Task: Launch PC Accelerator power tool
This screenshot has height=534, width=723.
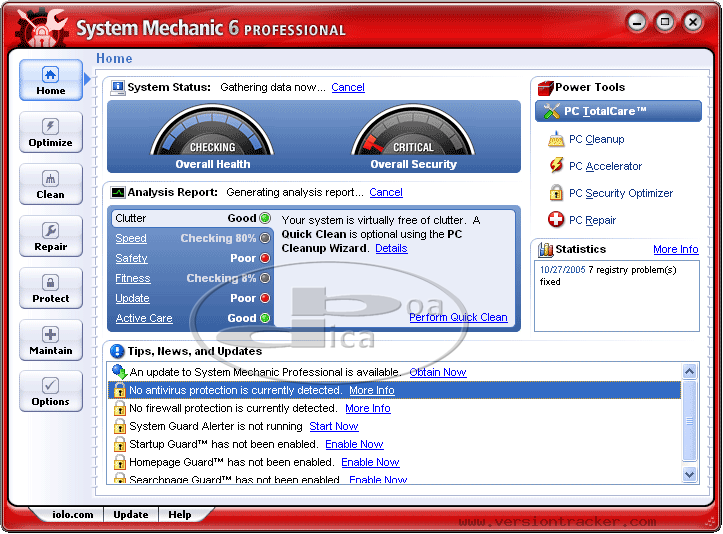Action: click(605, 167)
